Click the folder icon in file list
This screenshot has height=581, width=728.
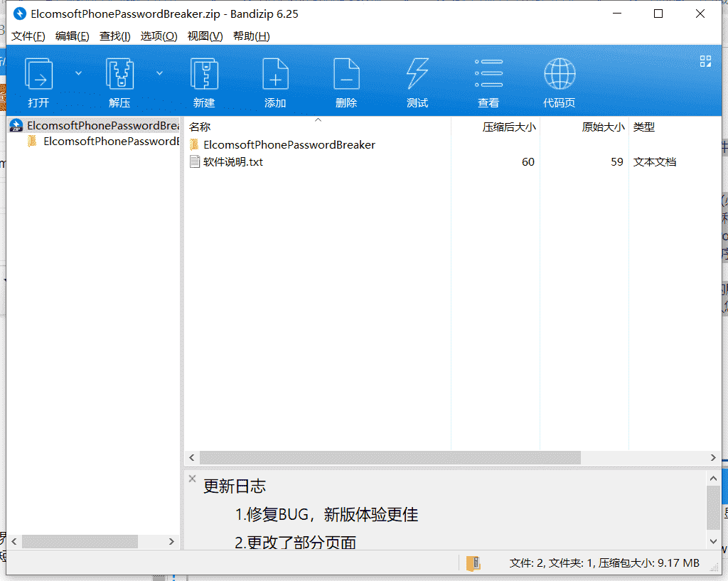click(195, 144)
